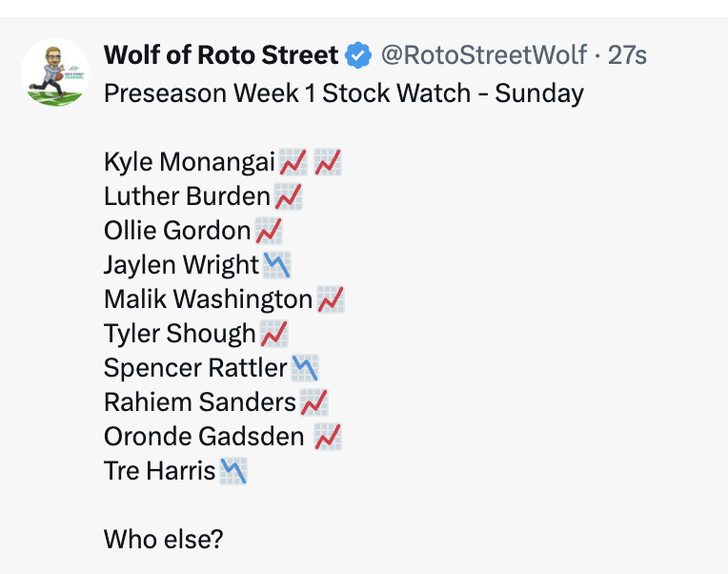Click the Spencer Rattler name text

point(195,368)
